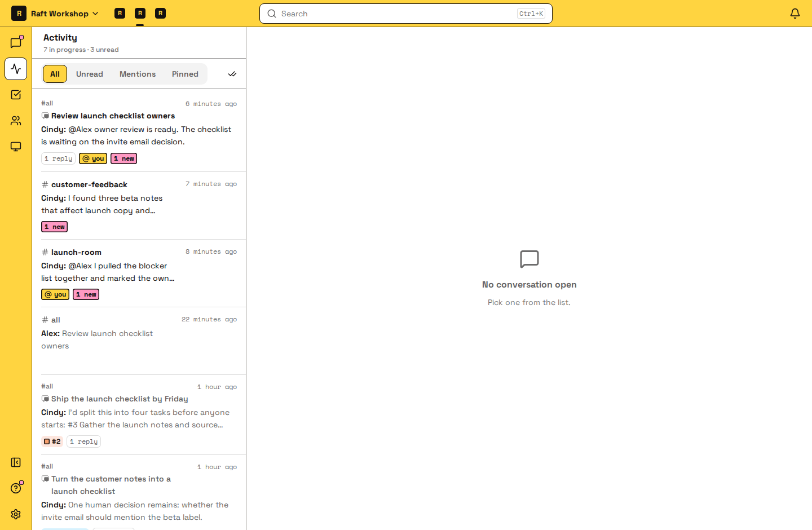Viewport: 812px width, 530px height.
Task: Open the tasks checkbox icon in sidebar
Action: pyautogui.click(x=16, y=95)
